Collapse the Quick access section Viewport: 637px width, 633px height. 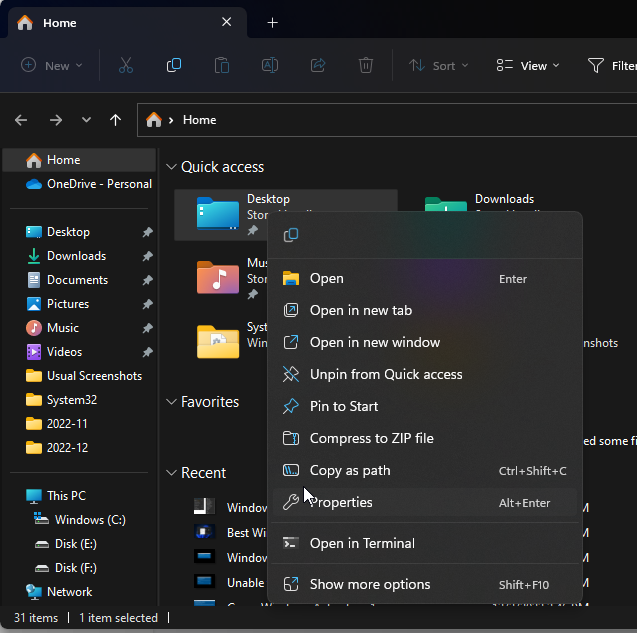click(170, 167)
